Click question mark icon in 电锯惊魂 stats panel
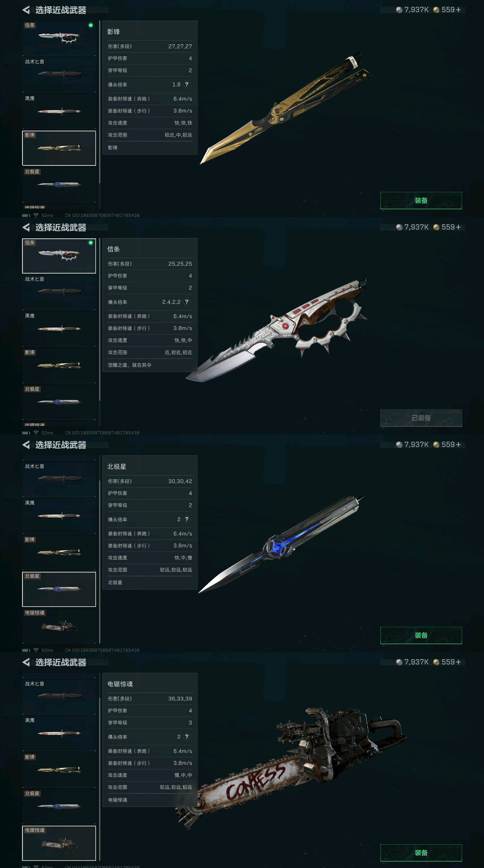 tap(187, 736)
